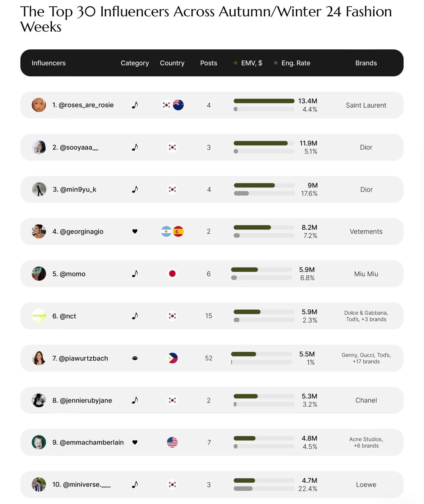
Task: Click the heart icon for @emmachamberlain
Action: (x=135, y=442)
